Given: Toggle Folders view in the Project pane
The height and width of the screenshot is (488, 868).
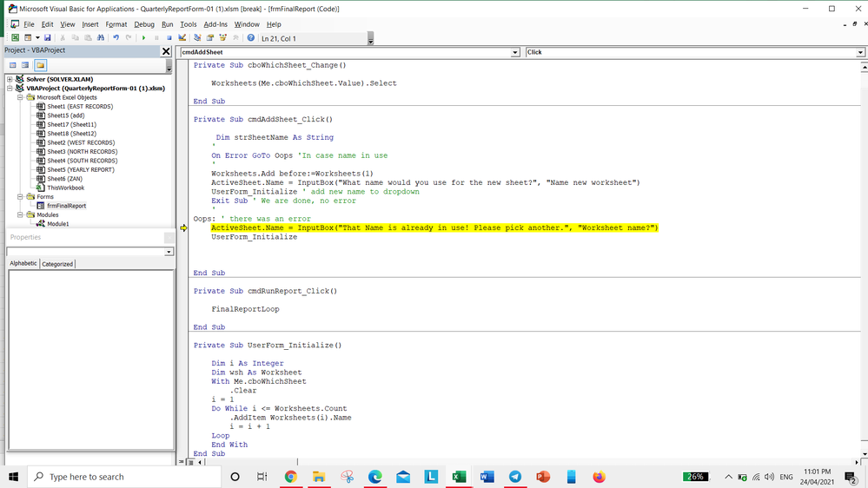Looking at the screenshot, I should coord(41,65).
